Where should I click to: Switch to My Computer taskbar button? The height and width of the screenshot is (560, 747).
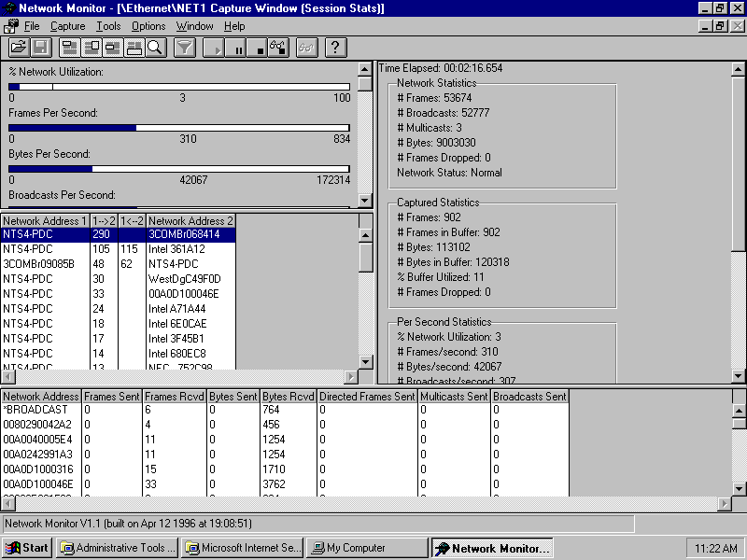(x=367, y=548)
